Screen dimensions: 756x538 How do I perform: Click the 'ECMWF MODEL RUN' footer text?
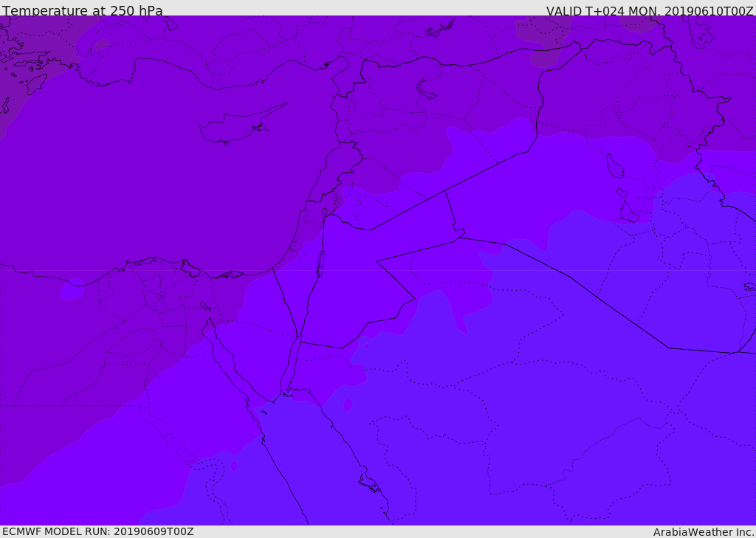point(97,531)
